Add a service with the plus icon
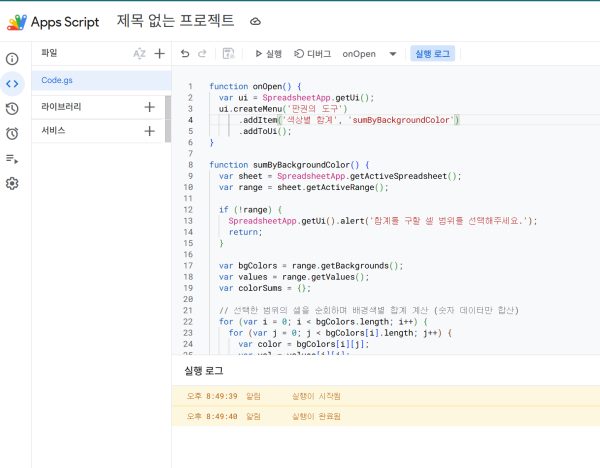Viewport: 600px width, 468px height. 150,131
